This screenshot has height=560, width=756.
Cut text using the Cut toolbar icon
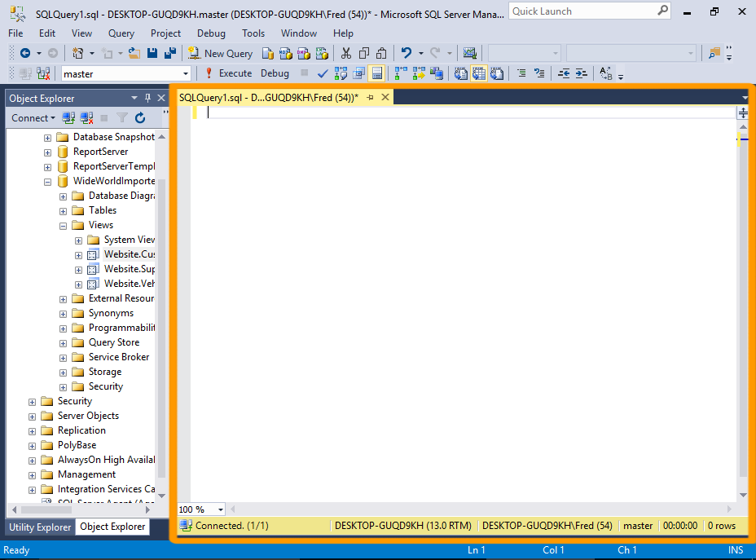click(x=345, y=52)
